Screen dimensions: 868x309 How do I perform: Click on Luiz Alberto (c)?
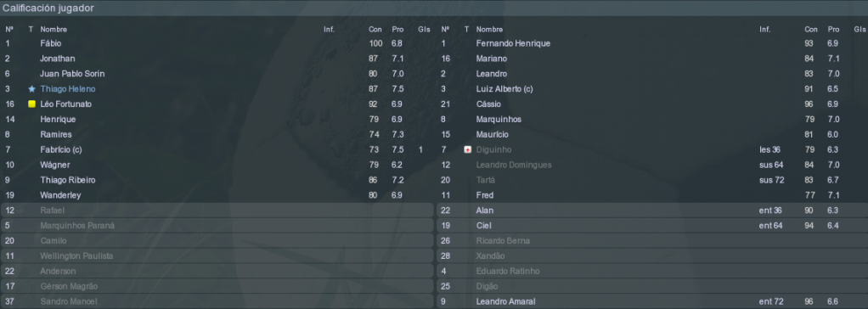(504, 88)
